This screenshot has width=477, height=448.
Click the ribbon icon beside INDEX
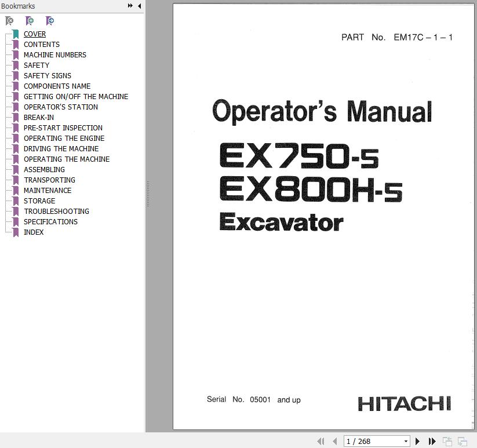point(16,232)
